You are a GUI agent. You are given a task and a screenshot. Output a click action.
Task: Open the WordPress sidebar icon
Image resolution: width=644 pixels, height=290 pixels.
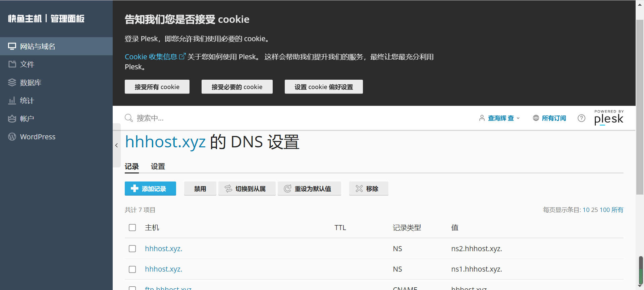(12, 137)
